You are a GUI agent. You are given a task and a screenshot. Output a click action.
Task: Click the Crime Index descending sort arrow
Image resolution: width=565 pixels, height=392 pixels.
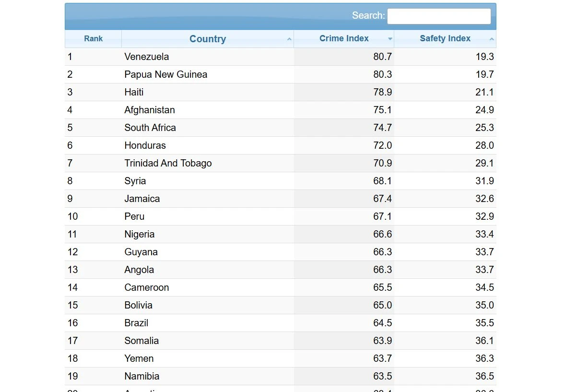390,39
